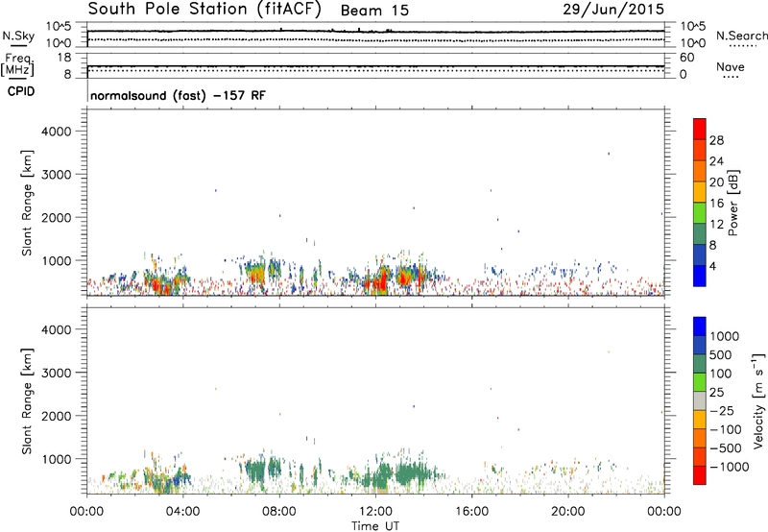Click the "60" Nave axis tick

pyautogui.click(x=687, y=58)
